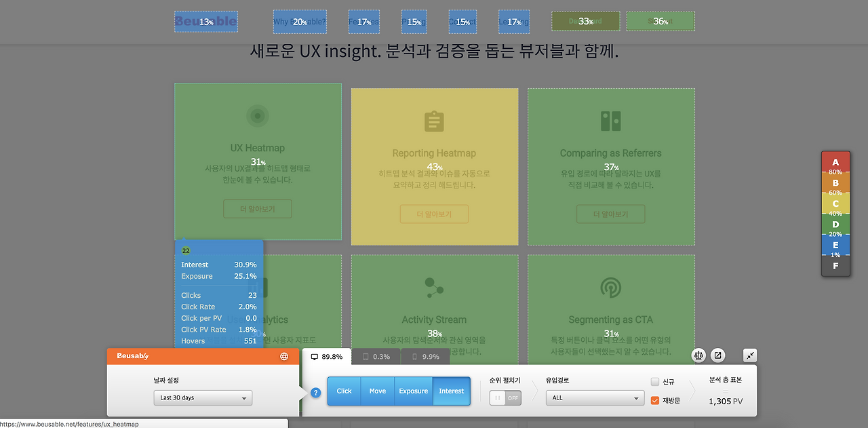This screenshot has width=868, height=428.
Task: Uncheck the 재방문 checkbox
Action: (x=654, y=400)
